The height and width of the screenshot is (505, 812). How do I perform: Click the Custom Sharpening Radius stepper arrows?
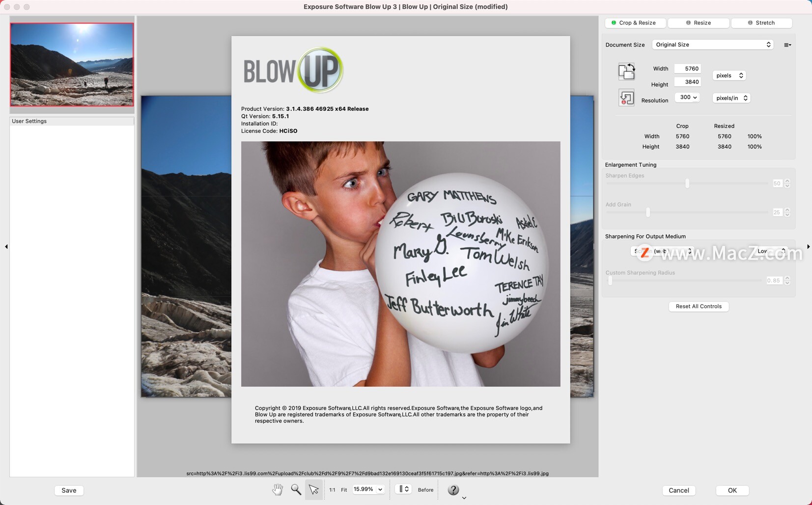(787, 281)
